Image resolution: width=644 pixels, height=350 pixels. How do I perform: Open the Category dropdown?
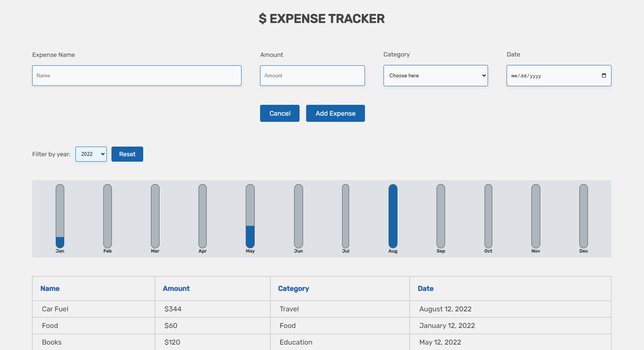tap(435, 75)
